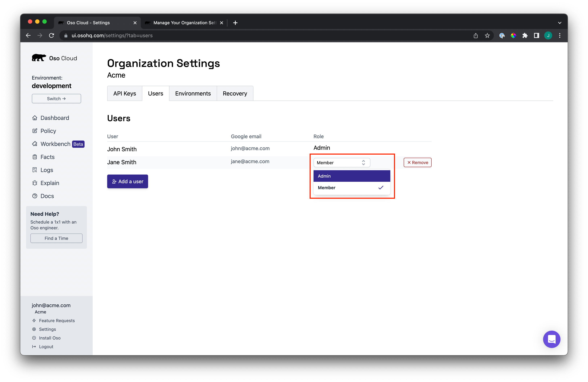This screenshot has width=588, height=382.
Task: Click the browser address bar URL
Action: tap(112, 35)
